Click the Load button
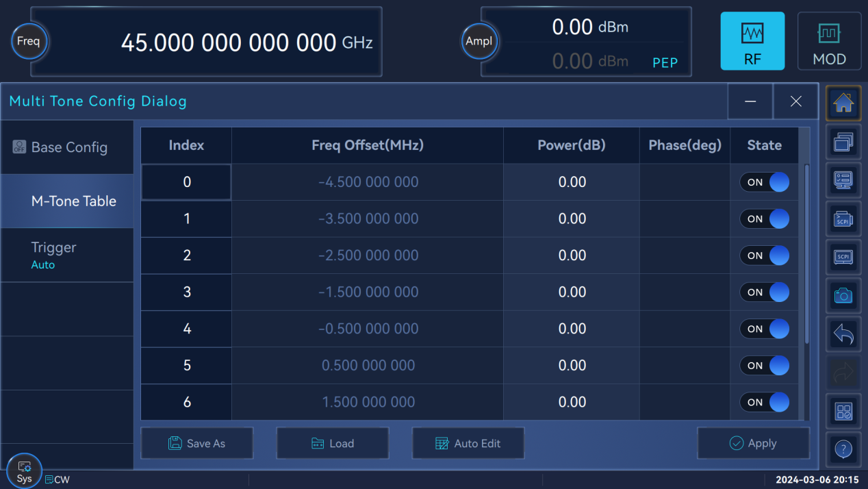The height and width of the screenshot is (489, 868). pos(332,443)
